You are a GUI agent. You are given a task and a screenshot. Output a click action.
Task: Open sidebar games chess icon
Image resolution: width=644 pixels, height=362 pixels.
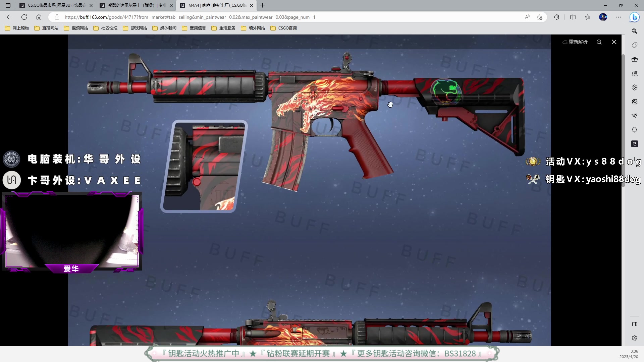tap(635, 73)
